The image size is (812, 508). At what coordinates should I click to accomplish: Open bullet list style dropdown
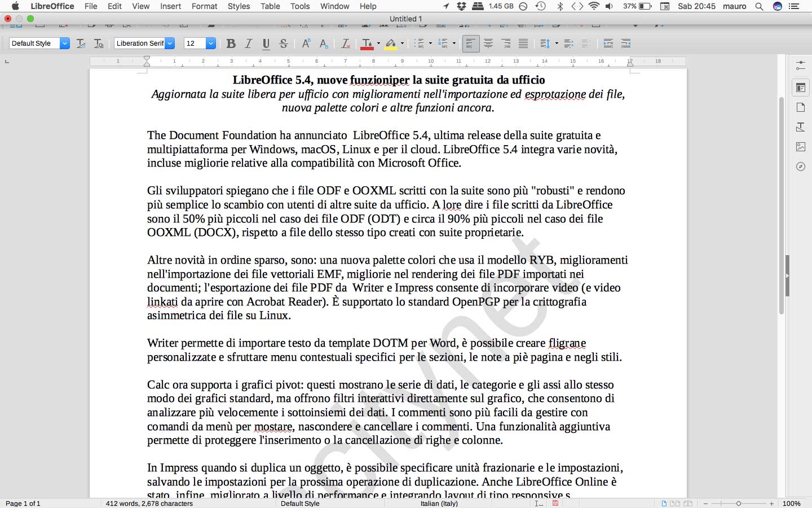430,43
